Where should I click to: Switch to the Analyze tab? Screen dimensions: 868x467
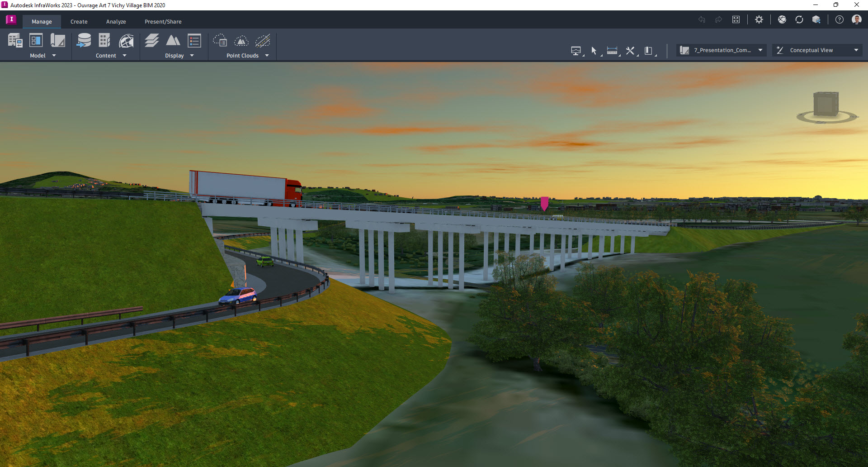click(116, 21)
